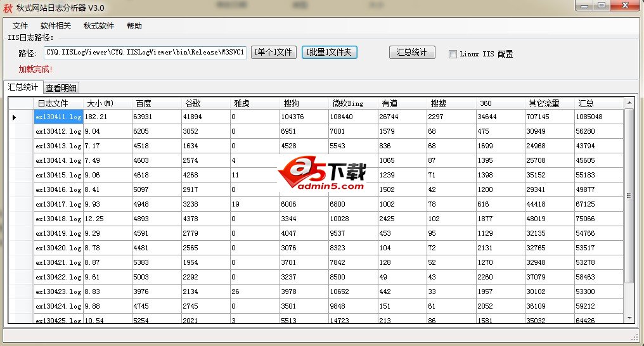The width and height of the screenshot is (644, 346).
Task: Click total cell 75066 for ex130418.log
Action: (598, 219)
